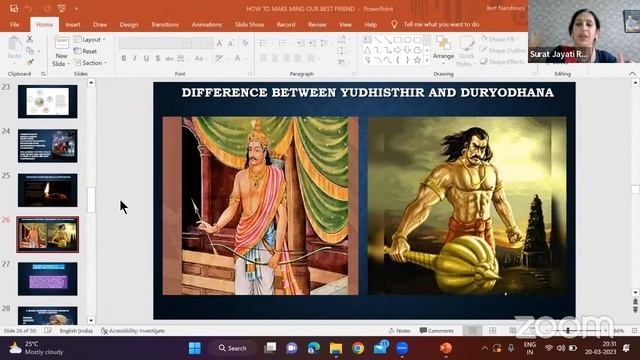
Task: Switch to Slide Sorter view icon
Action: [493, 331]
